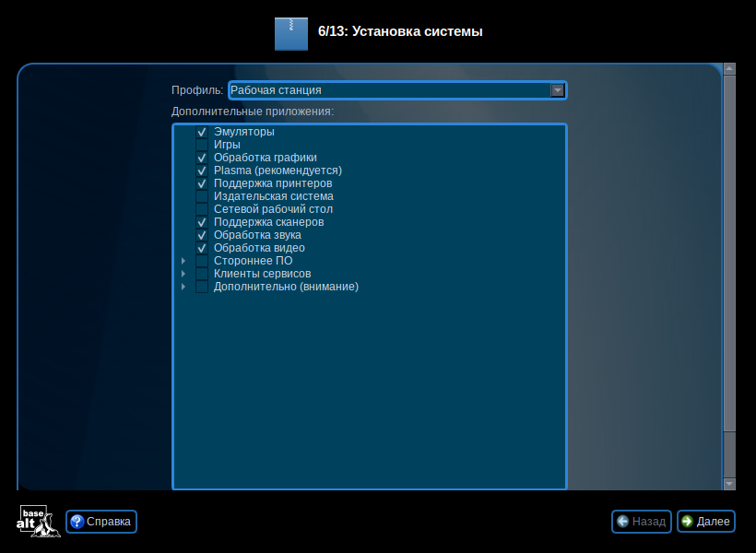Click the blue question mark help icon
Image resolution: width=756 pixels, height=553 pixels.
click(x=77, y=522)
